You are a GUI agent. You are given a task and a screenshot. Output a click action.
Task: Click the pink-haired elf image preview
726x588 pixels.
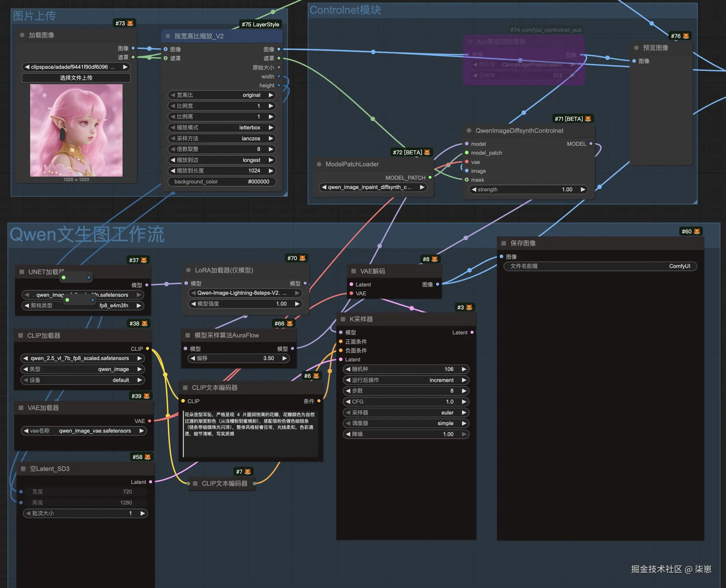coord(76,130)
